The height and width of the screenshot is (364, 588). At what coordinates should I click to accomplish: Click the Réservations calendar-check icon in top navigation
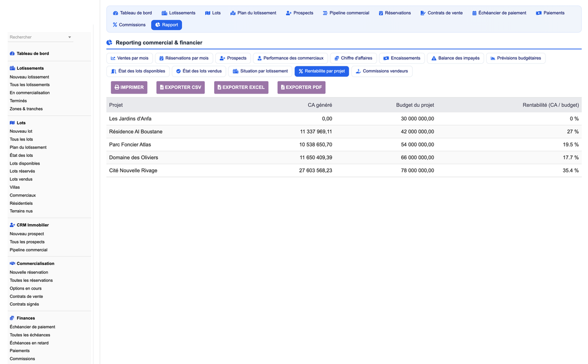click(x=381, y=13)
